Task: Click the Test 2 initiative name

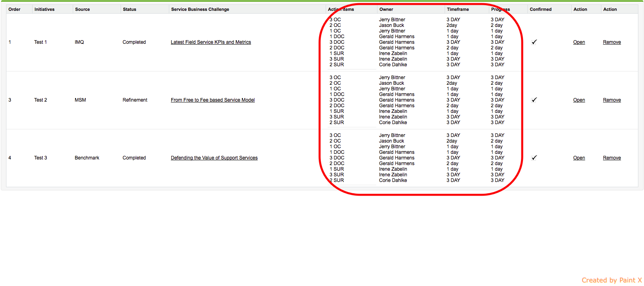Action: pos(41,100)
